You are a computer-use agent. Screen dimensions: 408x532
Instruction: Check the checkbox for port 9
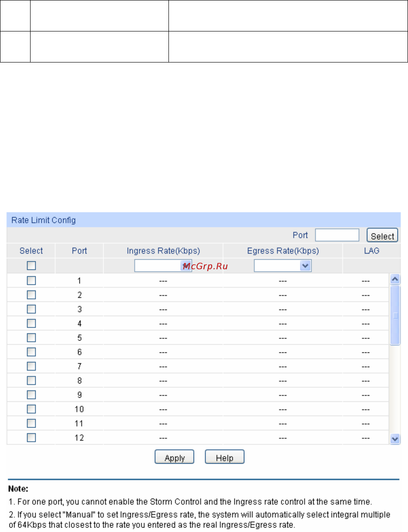[x=31, y=395]
